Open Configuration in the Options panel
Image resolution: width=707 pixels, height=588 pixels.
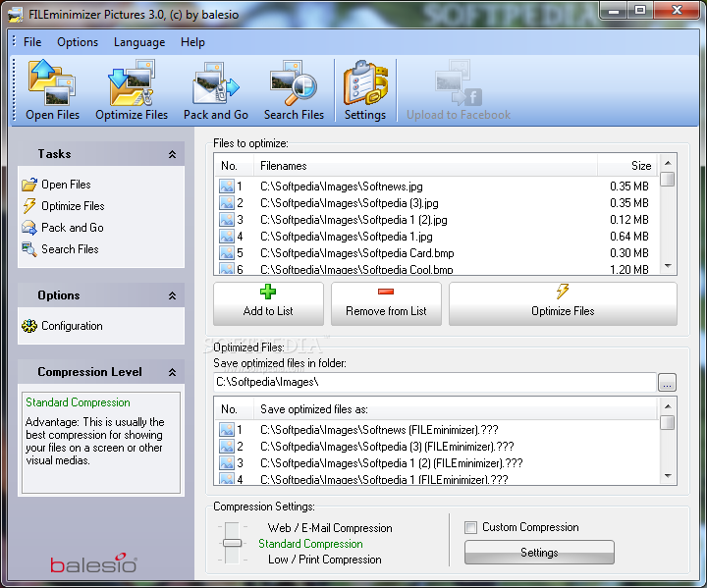pos(62,326)
